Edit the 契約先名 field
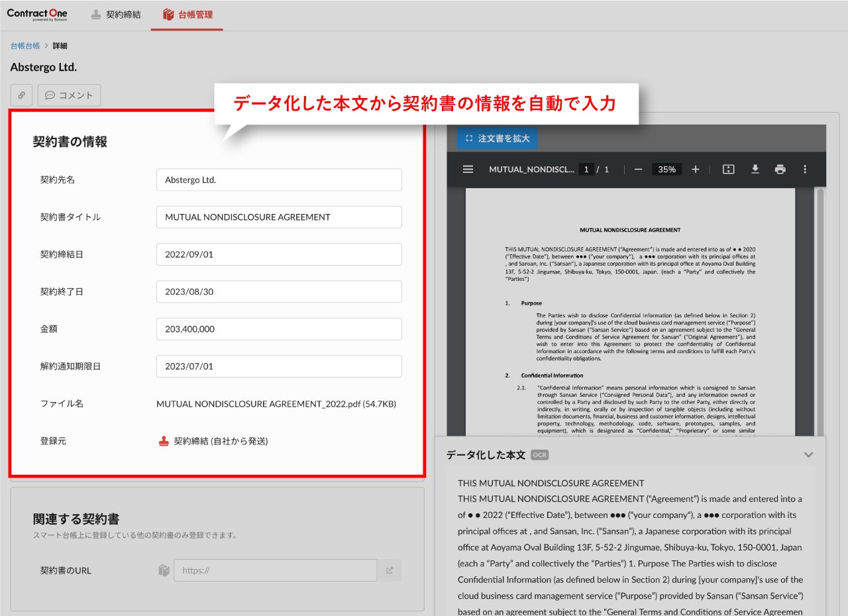848x616 pixels. click(279, 180)
